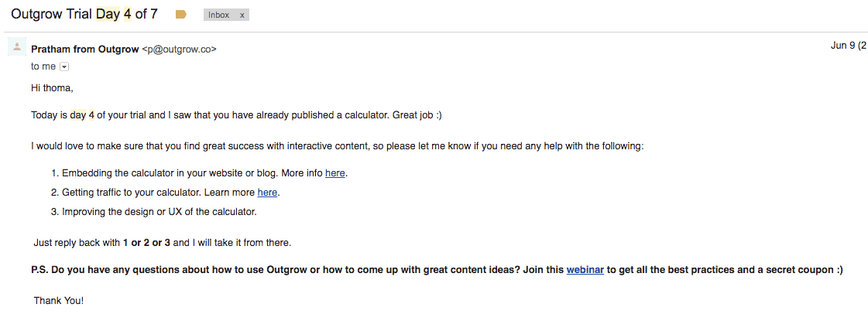
Task: Click the email subject Outgrow Trial title
Action: [x=84, y=14]
